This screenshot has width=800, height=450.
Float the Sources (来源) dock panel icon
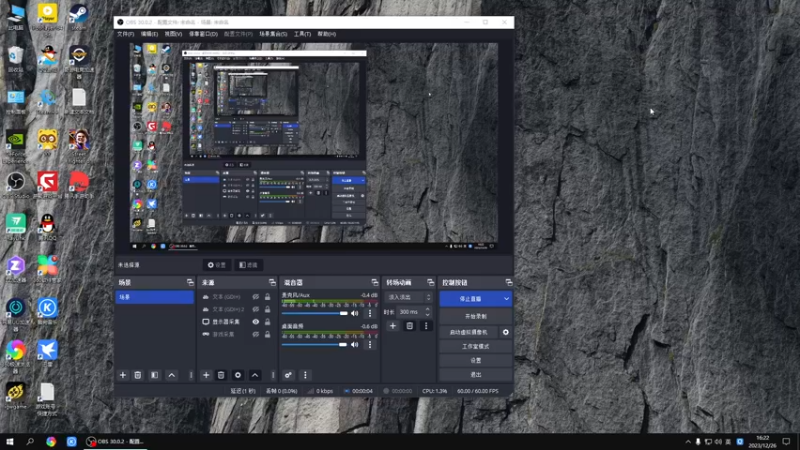coord(272,282)
